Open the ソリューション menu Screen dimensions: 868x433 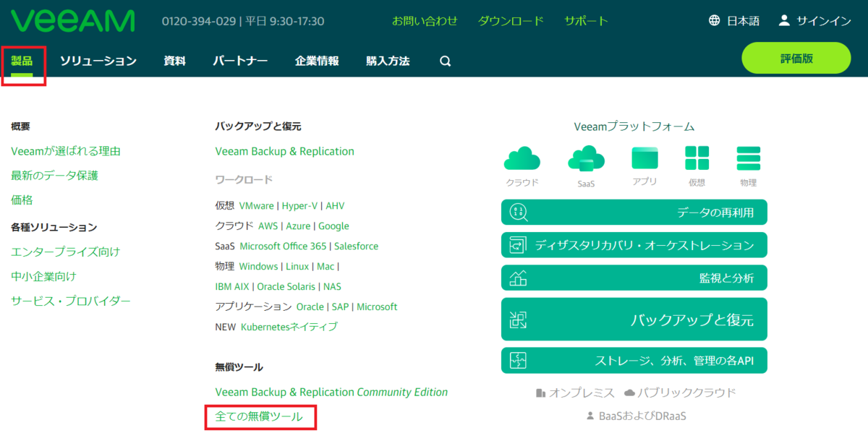click(x=98, y=61)
